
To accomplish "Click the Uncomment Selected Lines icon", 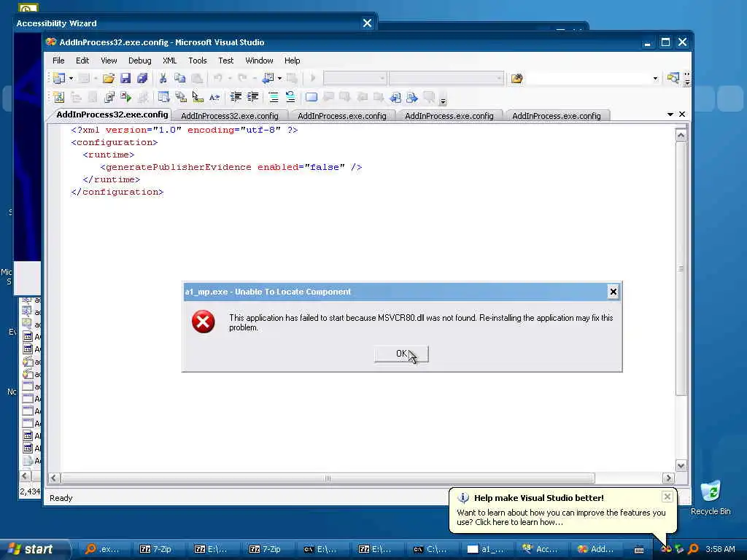I will point(290,98).
